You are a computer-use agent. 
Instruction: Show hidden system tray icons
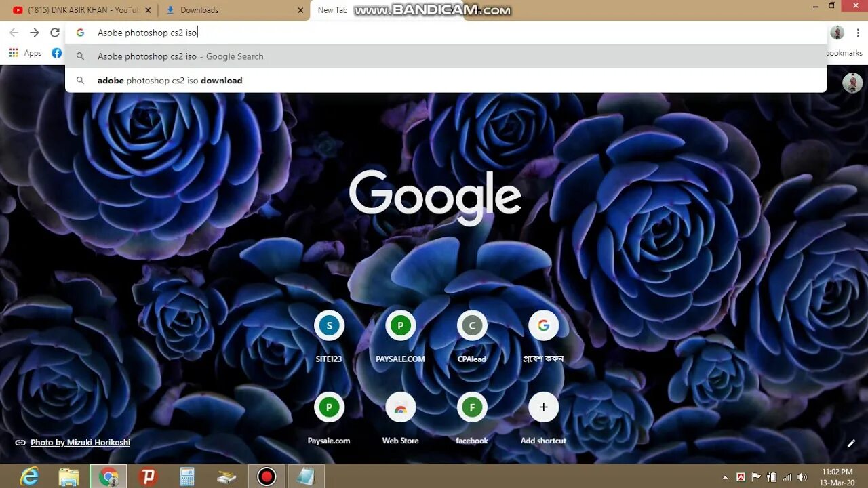726,477
